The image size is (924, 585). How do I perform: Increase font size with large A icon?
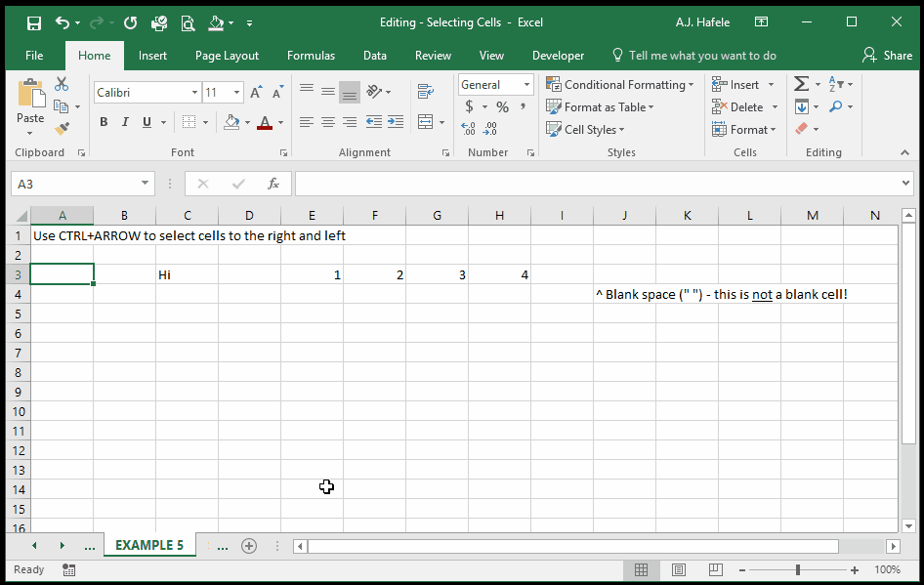click(256, 93)
